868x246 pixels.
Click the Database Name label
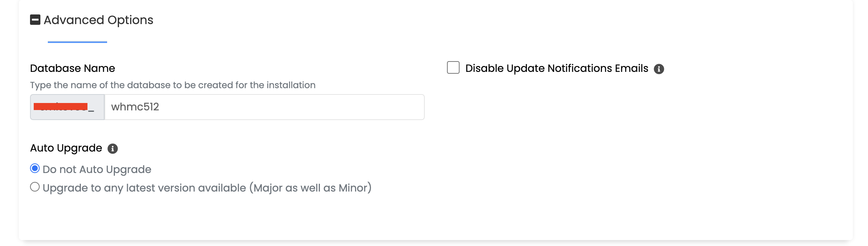tap(73, 69)
